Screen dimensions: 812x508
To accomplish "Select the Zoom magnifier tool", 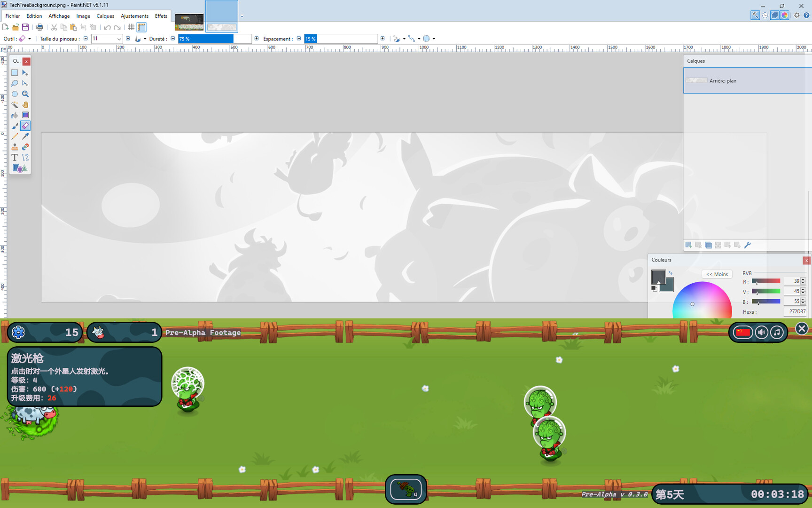I will 25,94.
